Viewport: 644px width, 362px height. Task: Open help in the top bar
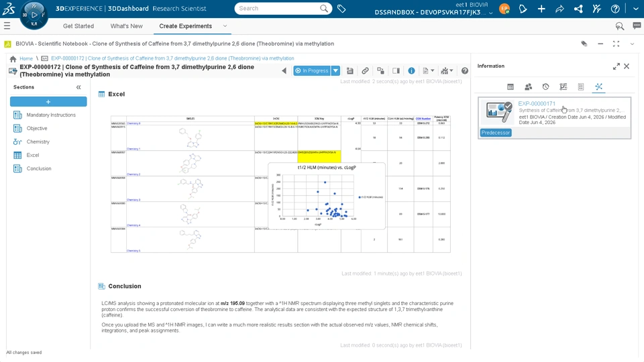615,9
